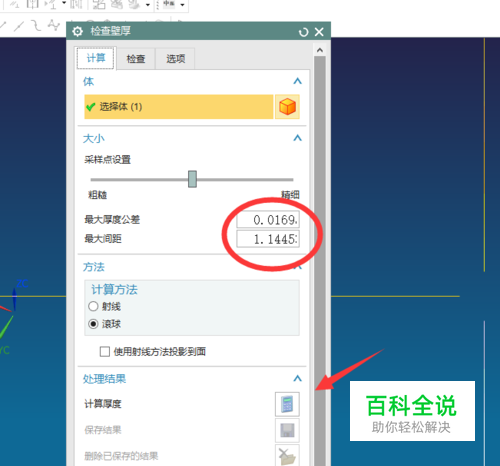Click the dialog scrollbar up arrow
The height and width of the screenshot is (466, 500).
[320, 50]
